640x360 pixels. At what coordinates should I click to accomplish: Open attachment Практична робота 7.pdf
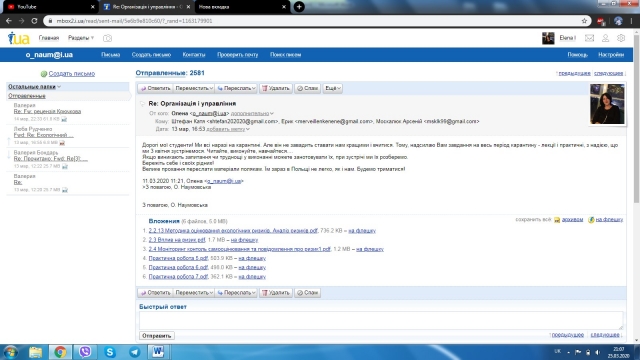point(178,277)
